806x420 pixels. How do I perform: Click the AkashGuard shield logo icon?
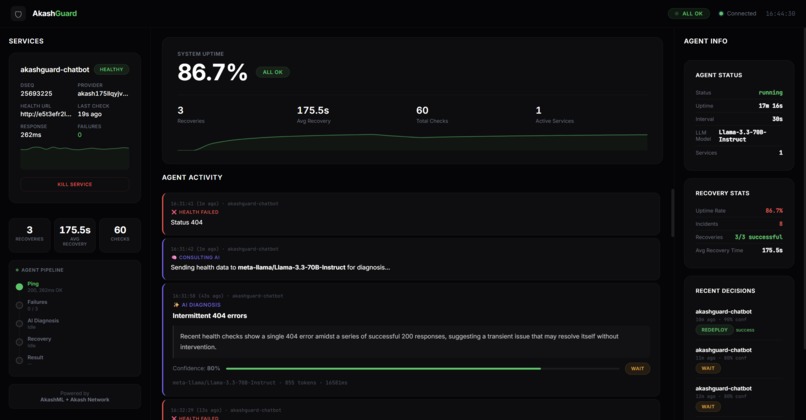coord(18,14)
